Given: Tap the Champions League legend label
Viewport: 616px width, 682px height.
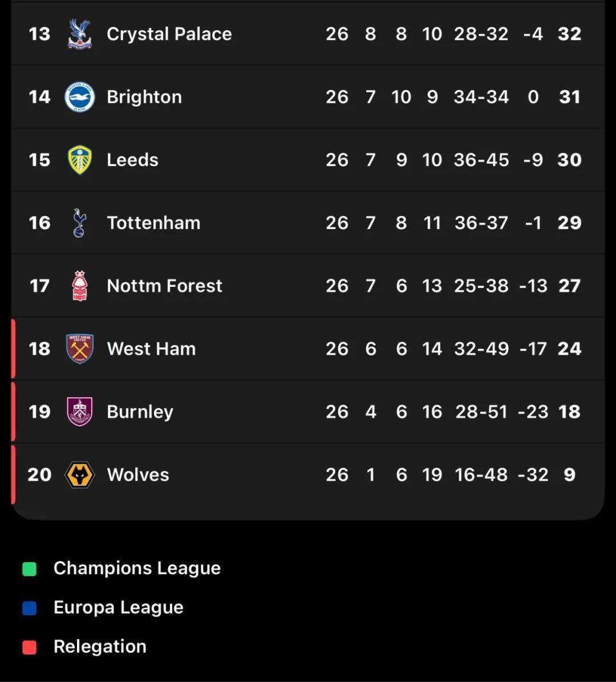Looking at the screenshot, I should click(137, 568).
